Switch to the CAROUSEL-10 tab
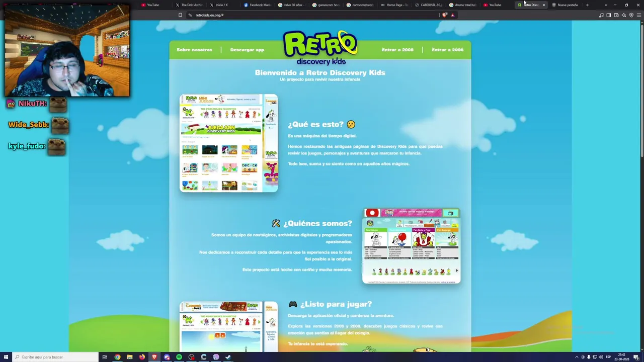Viewport: 644px width, 362px height. coord(428,5)
